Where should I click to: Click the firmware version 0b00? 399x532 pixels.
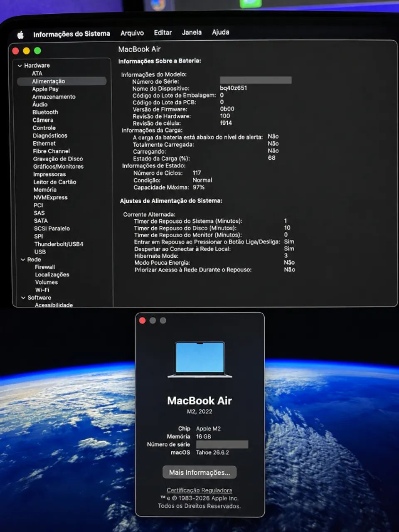tap(227, 109)
